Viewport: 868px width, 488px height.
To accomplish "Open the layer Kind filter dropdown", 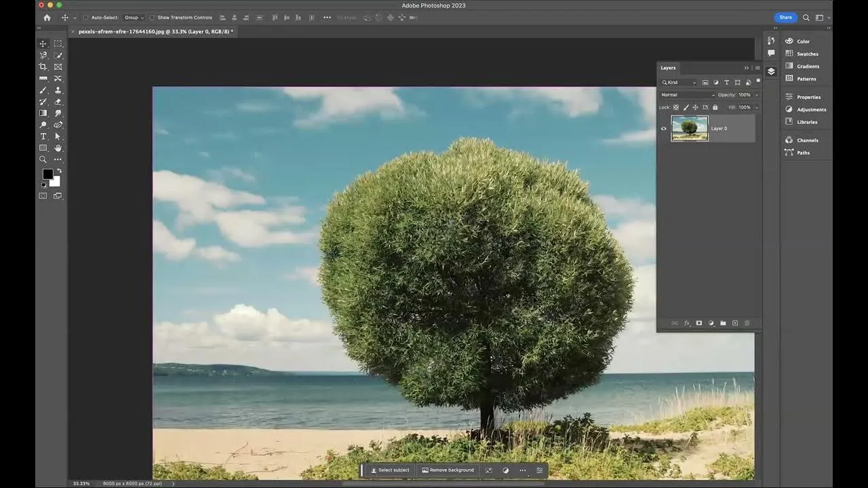I will (694, 82).
